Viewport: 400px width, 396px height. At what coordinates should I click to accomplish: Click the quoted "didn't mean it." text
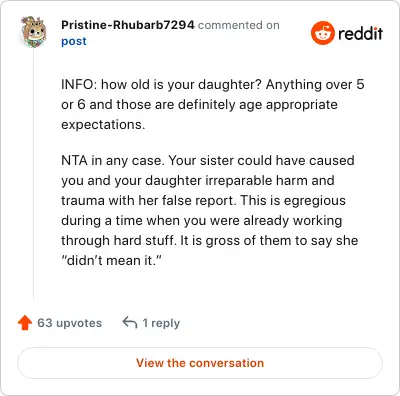[111, 260]
